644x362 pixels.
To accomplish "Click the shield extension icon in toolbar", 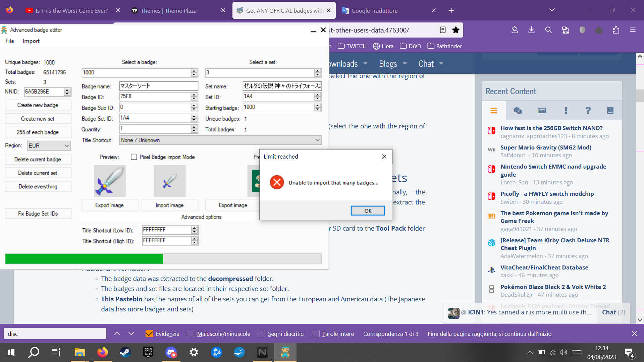I will 582,30.
